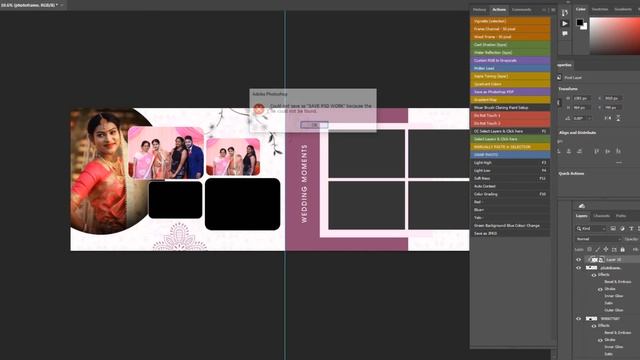This screenshot has width=640, height=360.
Task: Run the SAME PHOTO action button
Action: point(510,155)
